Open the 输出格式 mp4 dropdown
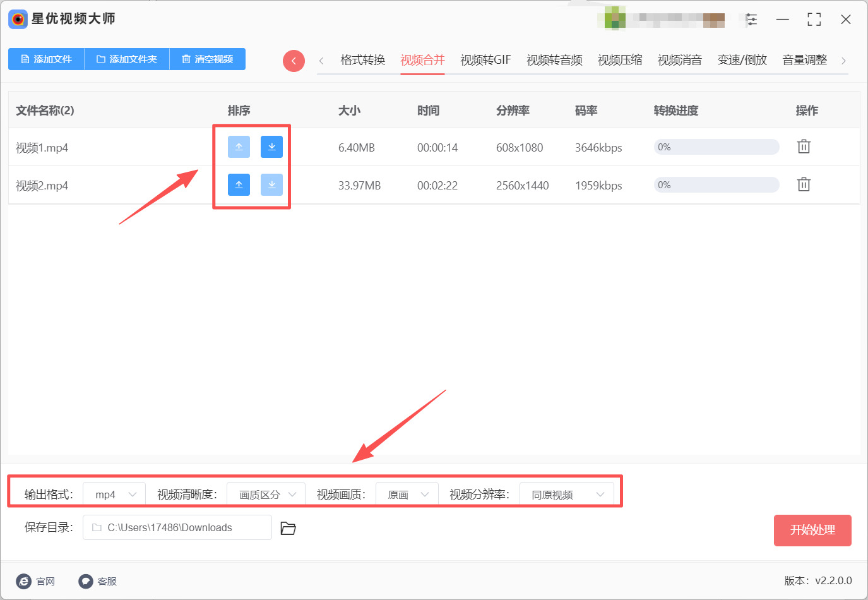The height and width of the screenshot is (600, 868). click(114, 495)
